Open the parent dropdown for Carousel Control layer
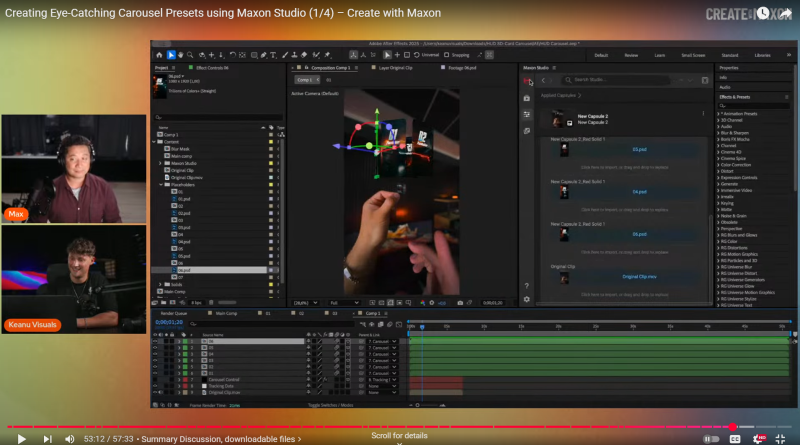The width and height of the screenshot is (800, 445). tap(382, 380)
